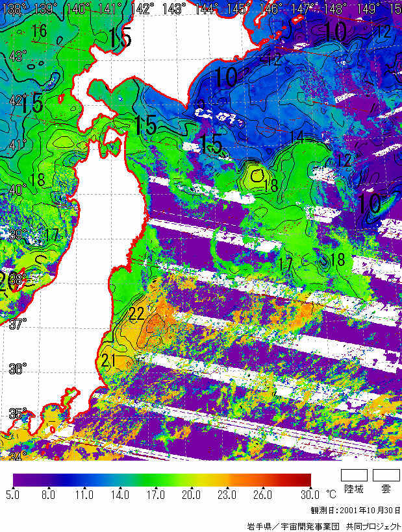Click the °C unit label

coord(331,494)
